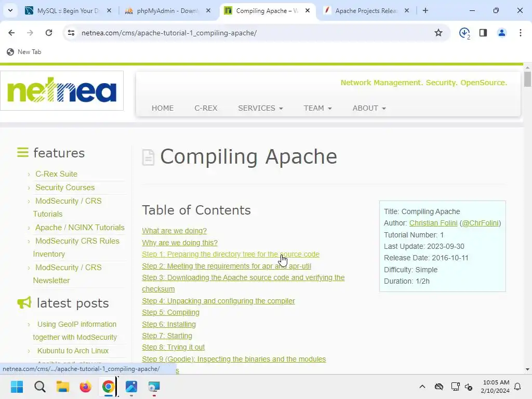The height and width of the screenshot is (399, 532).
Task: Open the Windows Start menu
Action: (17, 387)
